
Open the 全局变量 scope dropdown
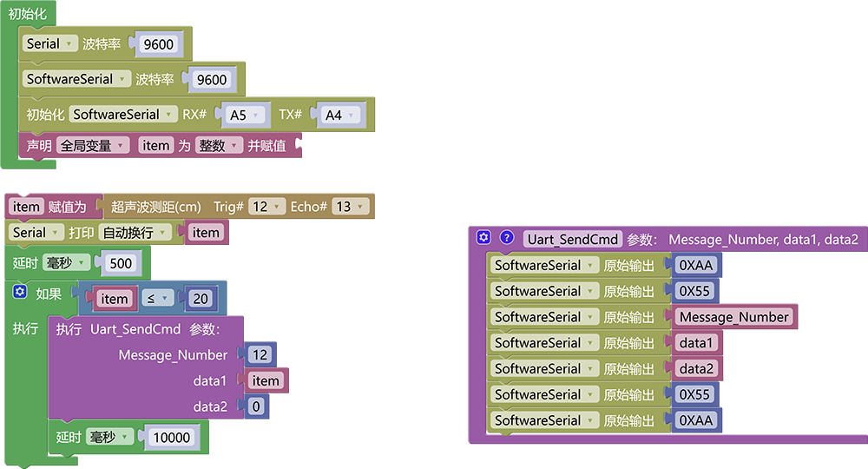pos(93,146)
